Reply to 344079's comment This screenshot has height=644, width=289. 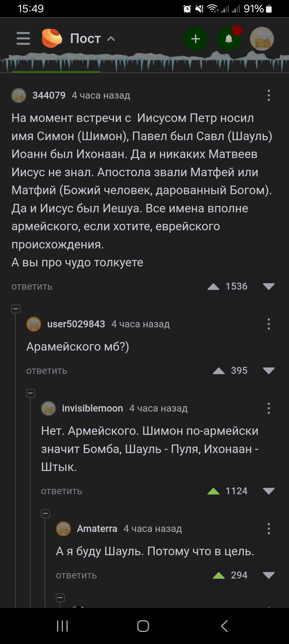point(32,286)
